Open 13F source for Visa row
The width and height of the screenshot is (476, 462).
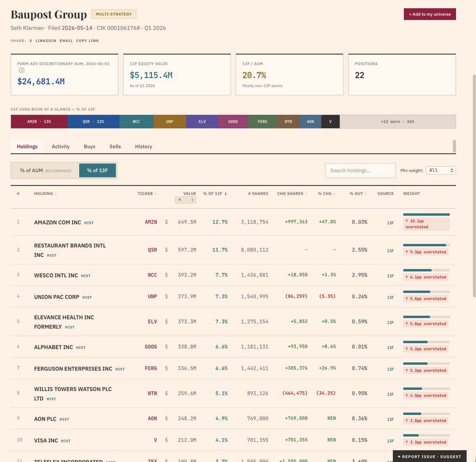390,441
